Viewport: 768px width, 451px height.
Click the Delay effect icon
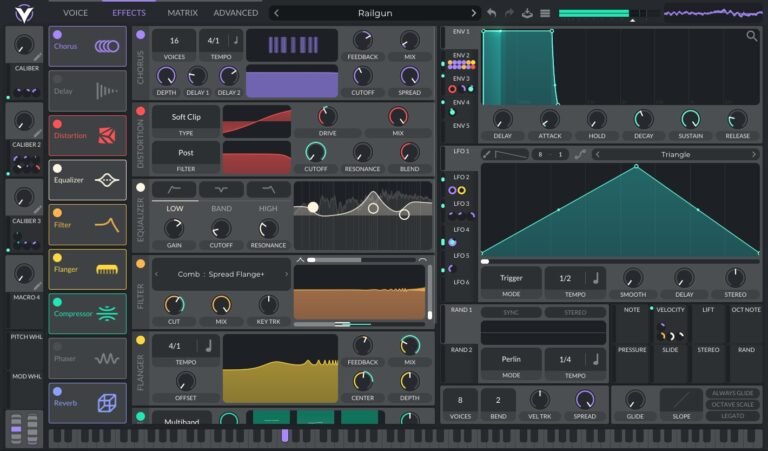click(107, 91)
